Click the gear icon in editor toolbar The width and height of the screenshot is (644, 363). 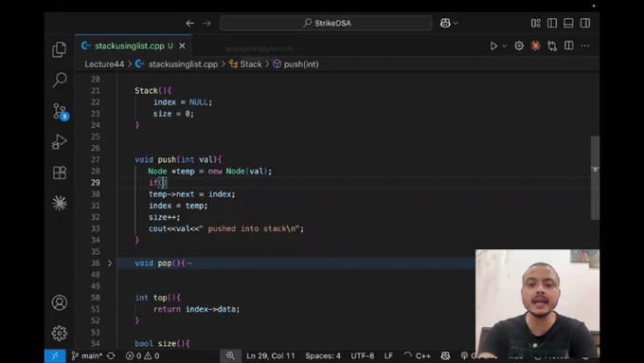click(519, 45)
